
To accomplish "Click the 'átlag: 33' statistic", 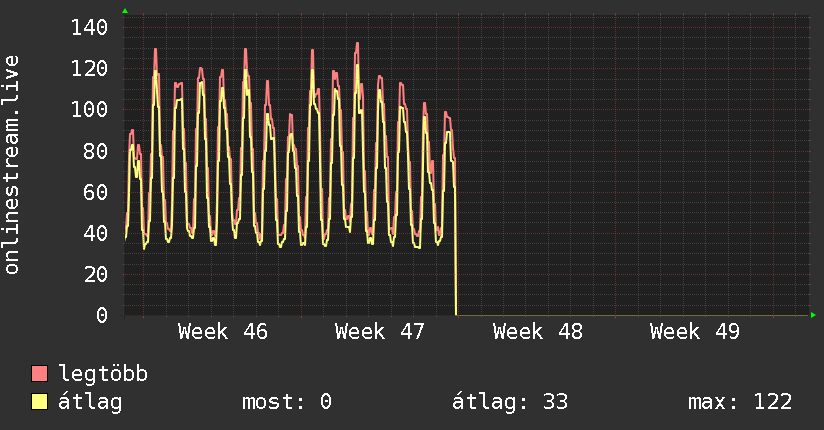I will [x=510, y=402].
